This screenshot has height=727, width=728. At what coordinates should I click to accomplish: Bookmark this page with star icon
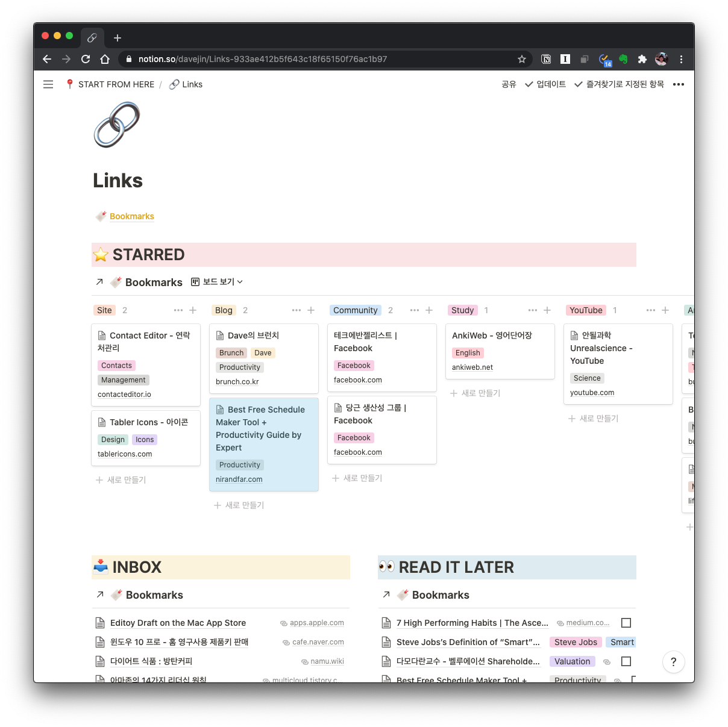click(x=522, y=59)
